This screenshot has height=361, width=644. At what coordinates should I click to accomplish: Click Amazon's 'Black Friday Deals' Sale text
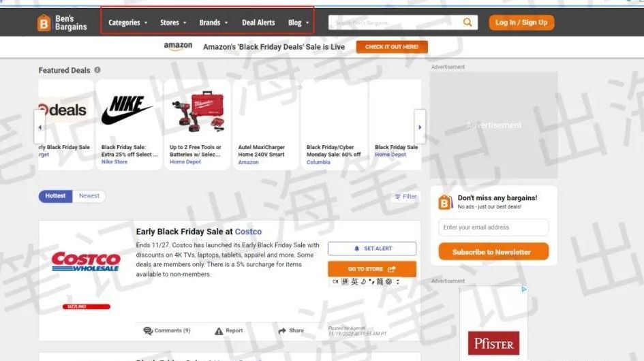pos(274,47)
